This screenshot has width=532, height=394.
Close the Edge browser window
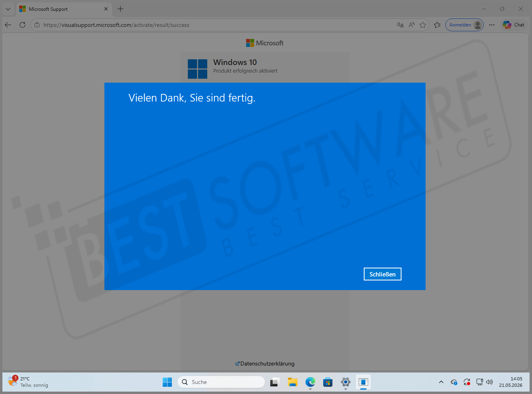click(521, 9)
